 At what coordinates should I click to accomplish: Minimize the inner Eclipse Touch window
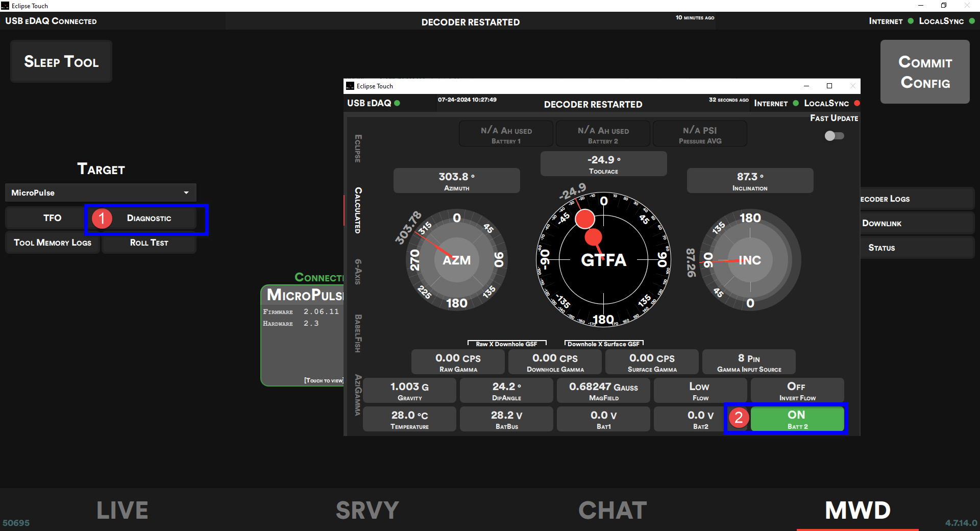pos(806,86)
